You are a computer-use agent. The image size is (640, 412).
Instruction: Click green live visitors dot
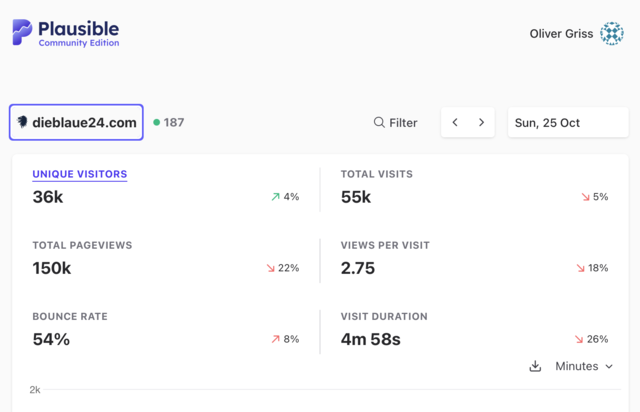[156, 122]
